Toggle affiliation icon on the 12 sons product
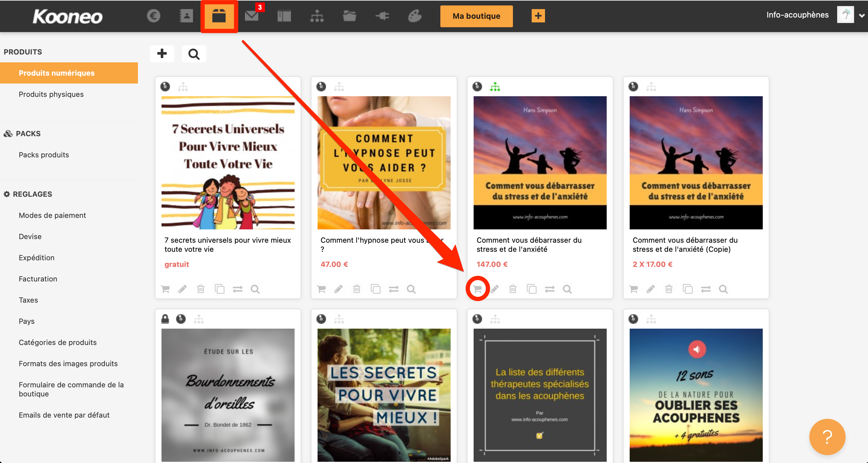Screen dimensions: 868x463 point(651,319)
